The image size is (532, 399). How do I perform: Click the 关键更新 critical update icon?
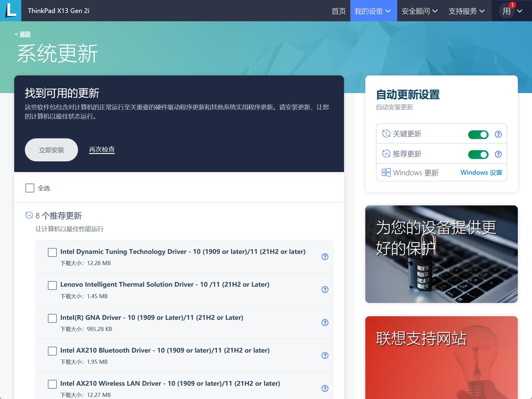[x=386, y=134]
